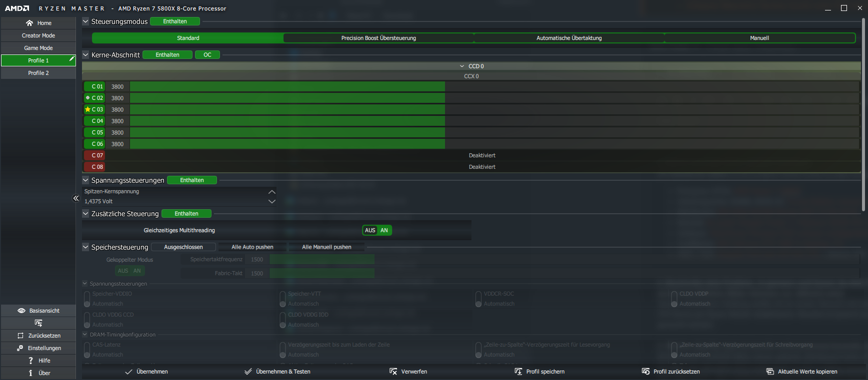Screen dimensions: 868x380
Task: Click the Über info icon
Action: coord(30,373)
